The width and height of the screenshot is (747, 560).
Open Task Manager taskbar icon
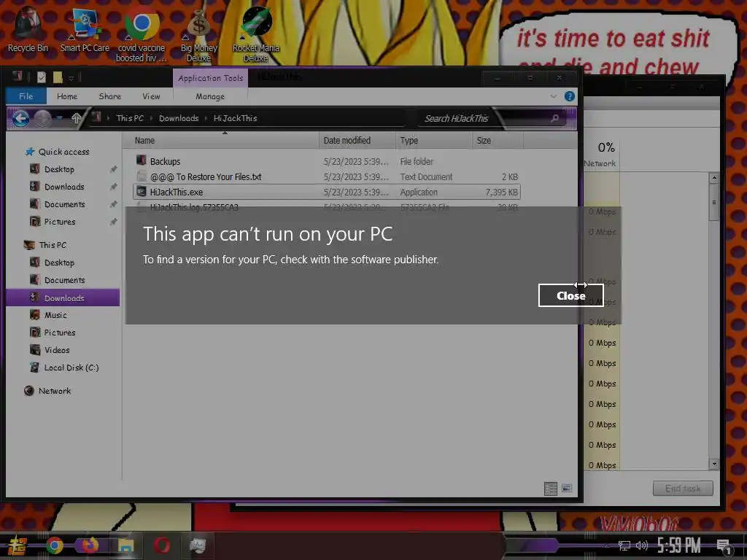pyautogui.click(x=197, y=545)
